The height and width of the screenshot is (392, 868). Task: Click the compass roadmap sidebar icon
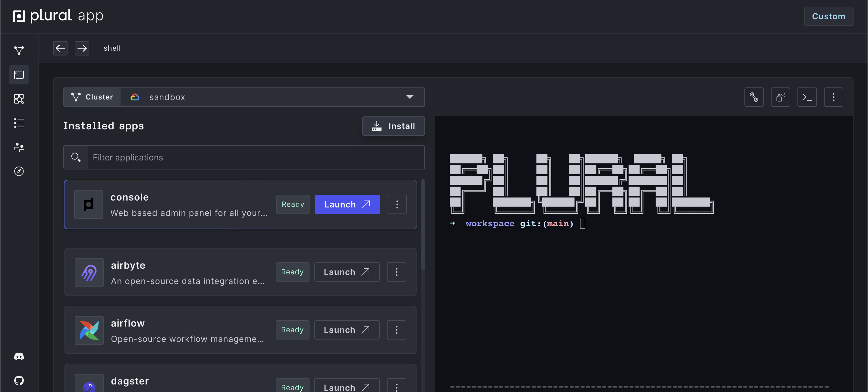(x=19, y=171)
